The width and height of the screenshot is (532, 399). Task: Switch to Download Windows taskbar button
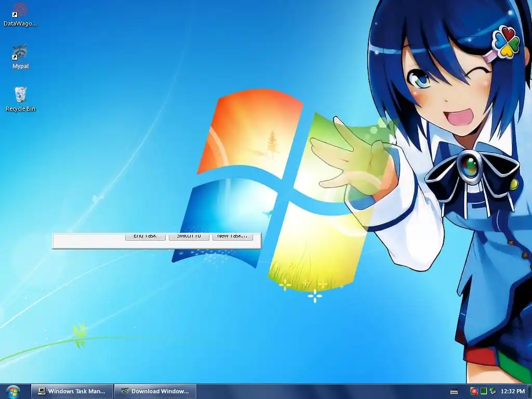tap(155, 391)
